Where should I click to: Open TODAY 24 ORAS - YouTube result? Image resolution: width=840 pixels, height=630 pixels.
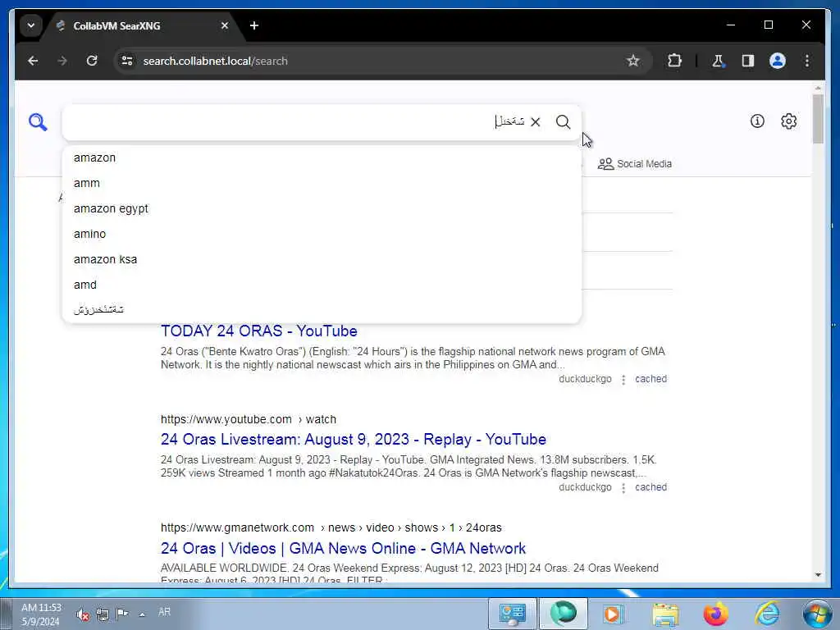click(x=258, y=331)
